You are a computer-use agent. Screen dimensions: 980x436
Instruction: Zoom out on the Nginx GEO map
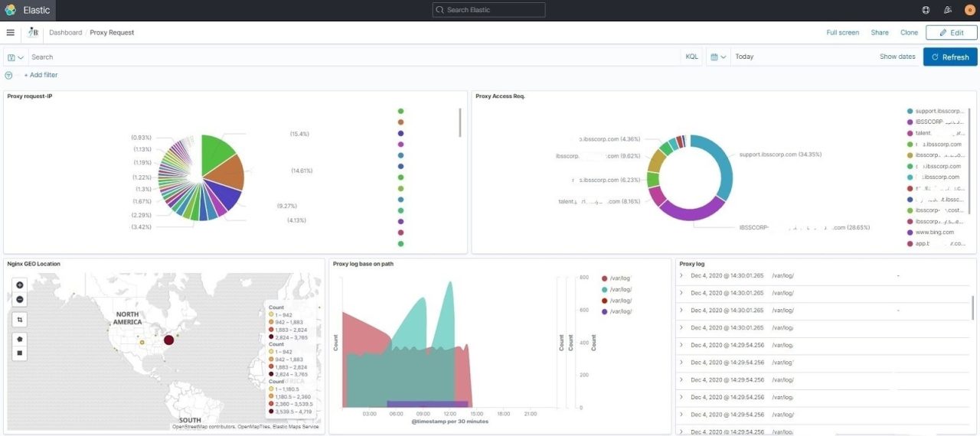coord(20,299)
